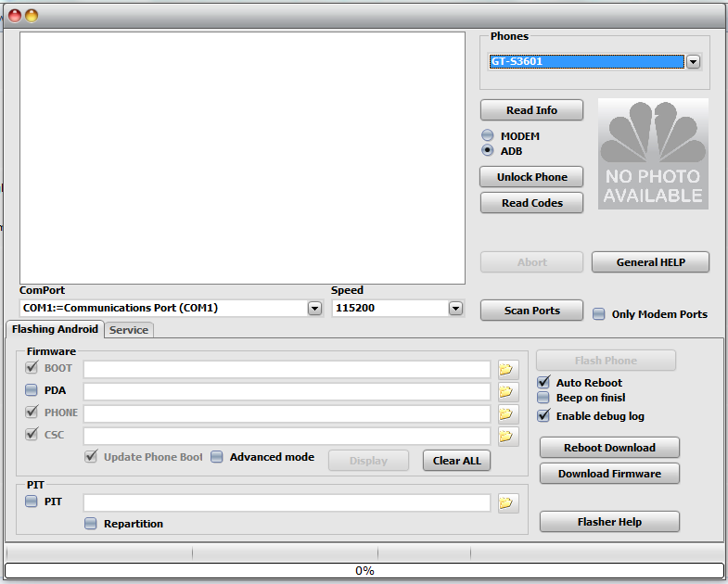Click the Read Codes button
Screen dimensions: 728x584
point(531,203)
